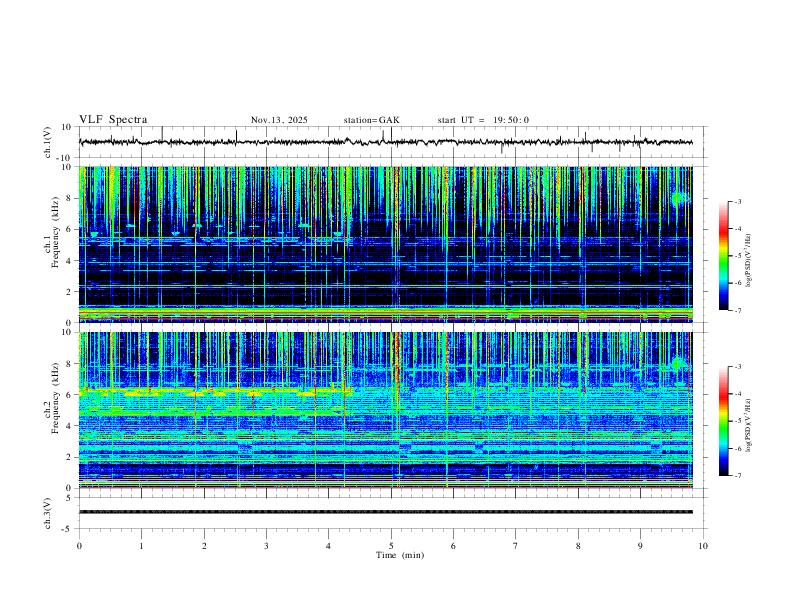Click the "1" tick on Time axis

click(x=141, y=546)
